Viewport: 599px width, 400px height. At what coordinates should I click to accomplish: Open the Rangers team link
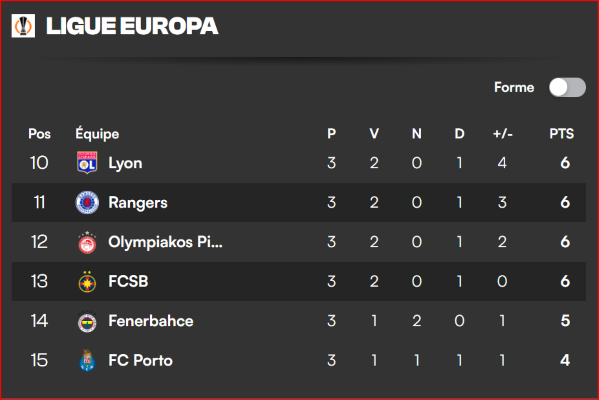[x=138, y=203]
